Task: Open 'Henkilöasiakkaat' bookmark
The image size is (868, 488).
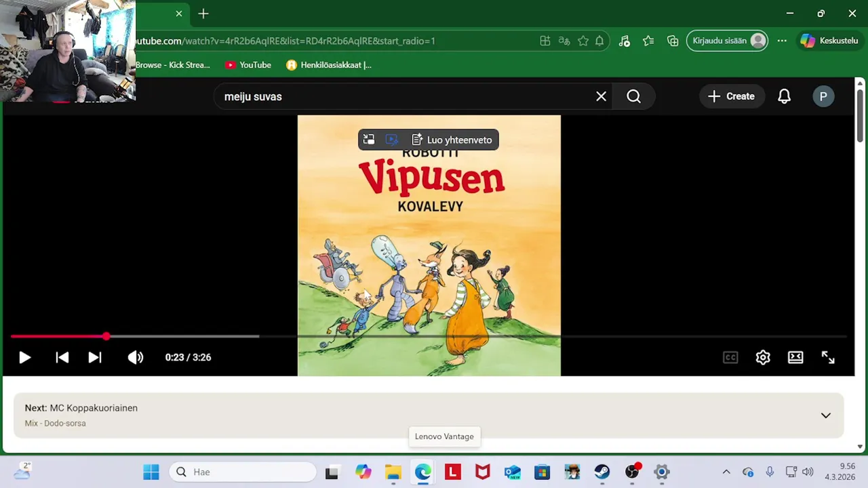Action: pyautogui.click(x=329, y=65)
